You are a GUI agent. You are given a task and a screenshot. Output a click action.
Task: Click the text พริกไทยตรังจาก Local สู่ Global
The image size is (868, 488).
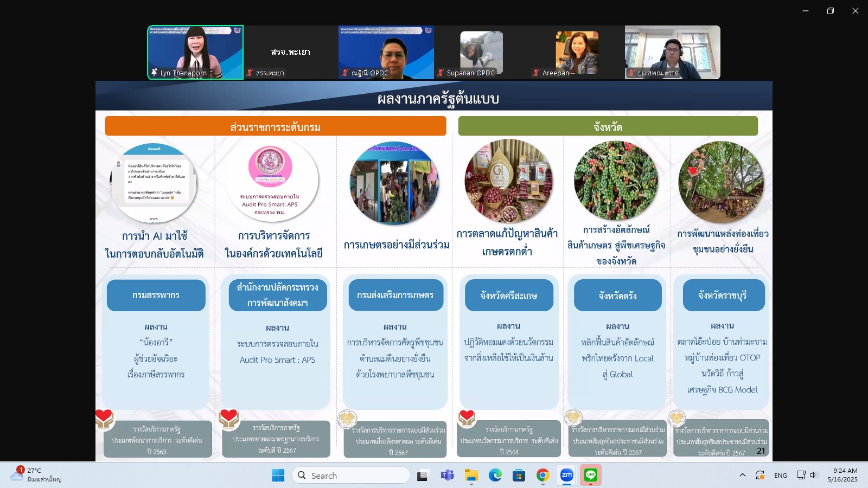pyautogui.click(x=618, y=367)
